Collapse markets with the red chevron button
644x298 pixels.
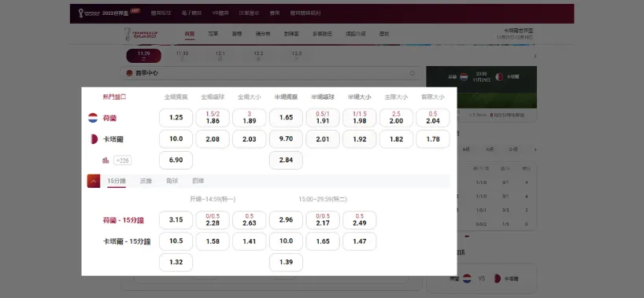pyautogui.click(x=94, y=181)
